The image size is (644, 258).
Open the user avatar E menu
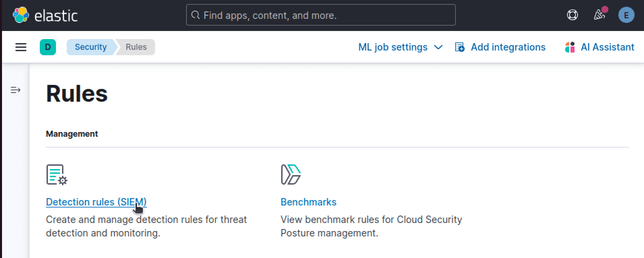click(x=626, y=15)
